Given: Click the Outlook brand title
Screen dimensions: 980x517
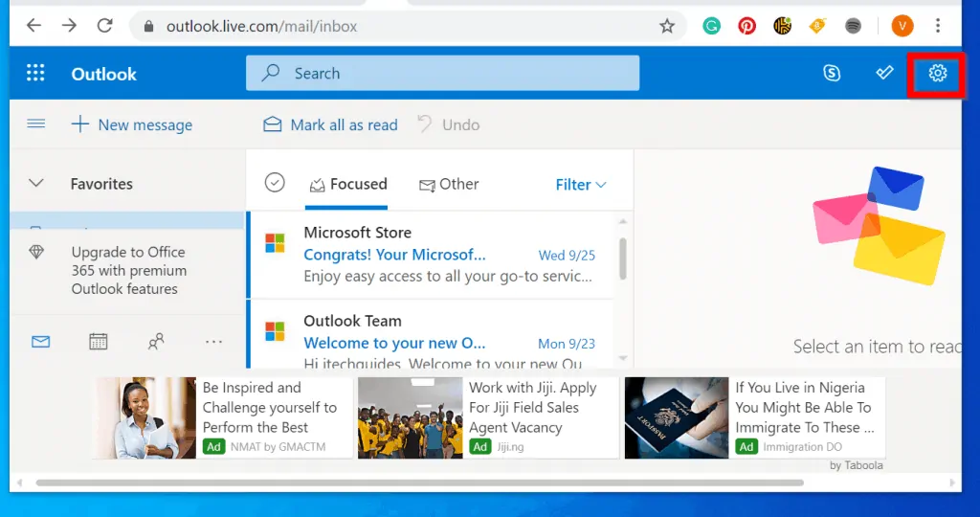Looking at the screenshot, I should (103, 74).
